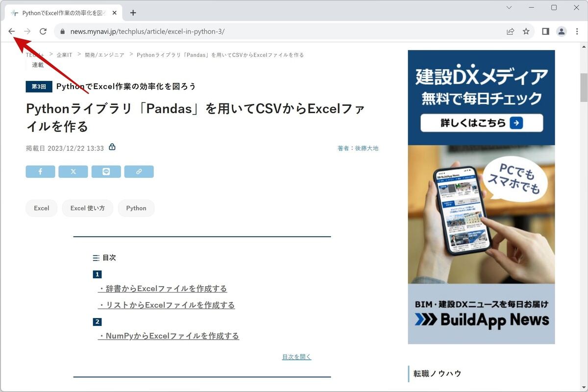
Task: Open the Pandas CSV breadcrumb link
Action: tap(220, 55)
